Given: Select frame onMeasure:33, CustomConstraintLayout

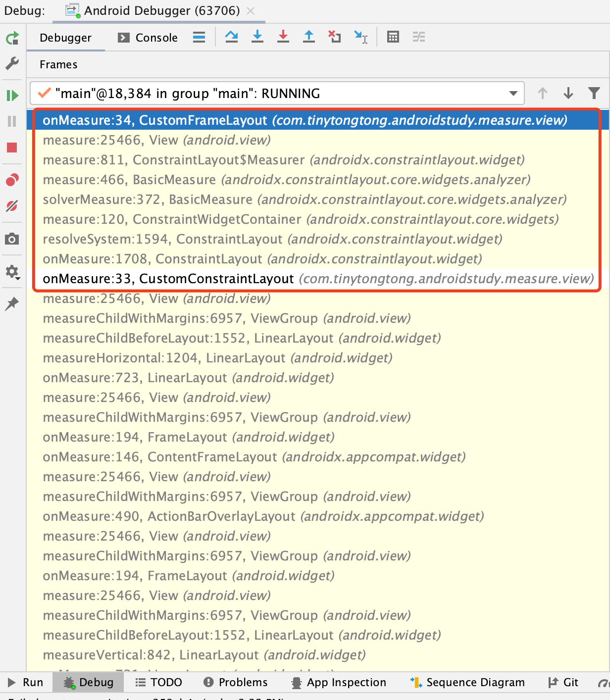Looking at the screenshot, I should (x=317, y=279).
